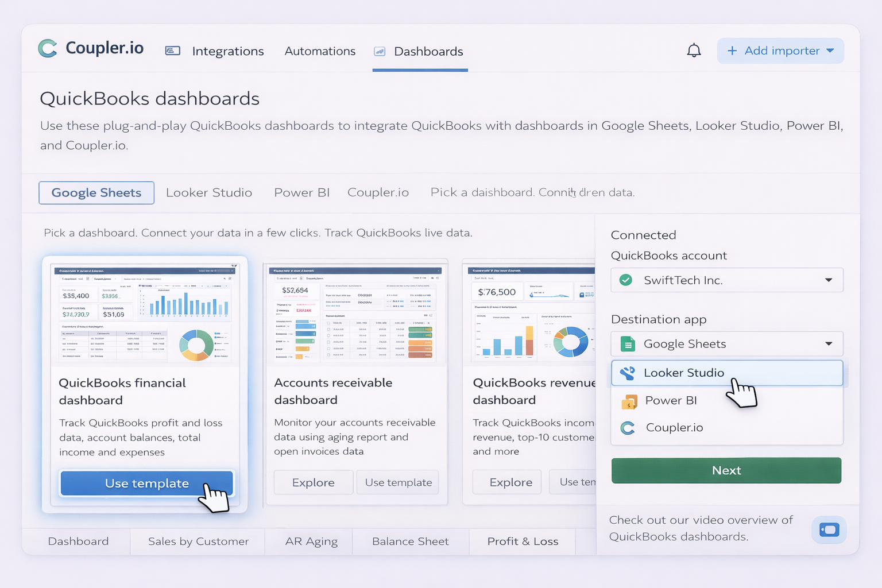This screenshot has height=588, width=882.
Task: Select Looker Studio from destination list
Action: point(727,373)
